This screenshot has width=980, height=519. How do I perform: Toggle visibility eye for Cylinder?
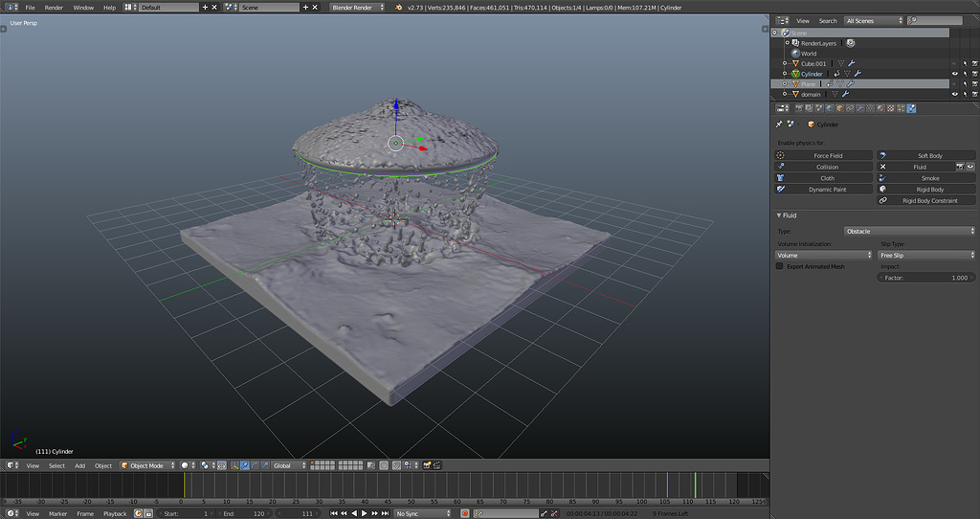point(954,74)
